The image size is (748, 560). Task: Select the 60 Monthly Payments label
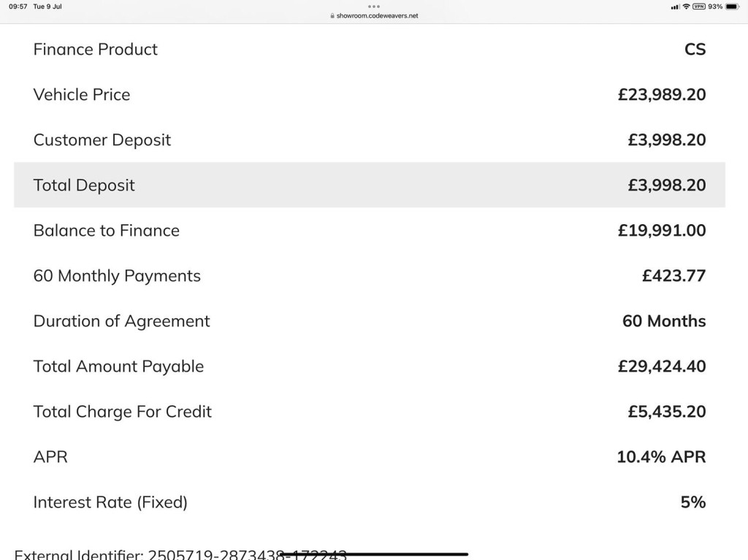[x=117, y=276]
